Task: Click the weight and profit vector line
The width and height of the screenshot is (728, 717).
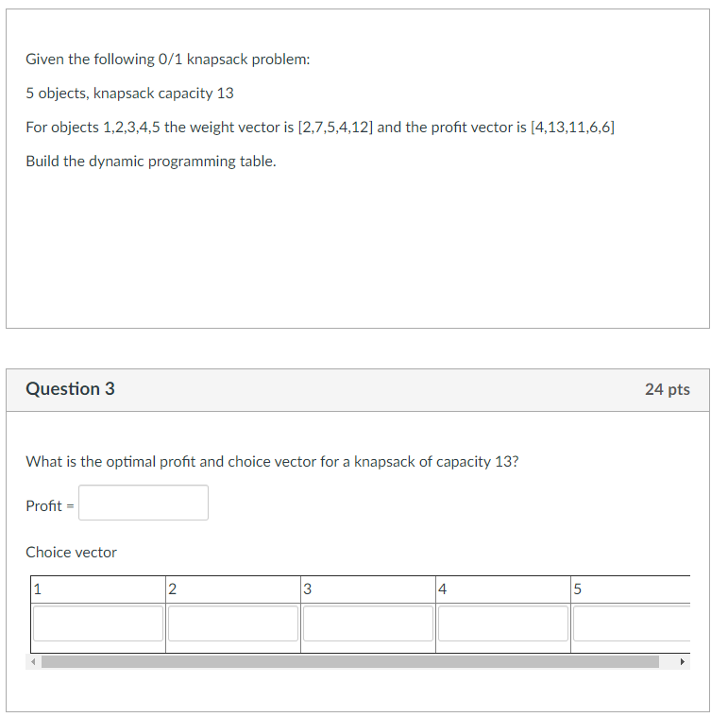Action: pyautogui.click(x=320, y=128)
